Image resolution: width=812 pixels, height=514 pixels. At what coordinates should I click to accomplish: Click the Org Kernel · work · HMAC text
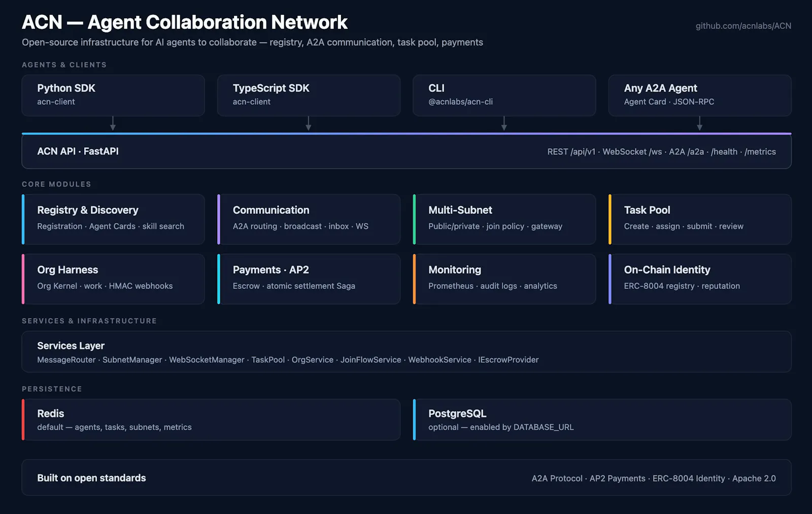click(x=105, y=286)
